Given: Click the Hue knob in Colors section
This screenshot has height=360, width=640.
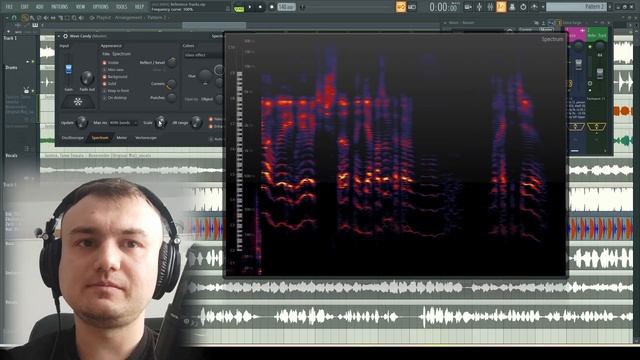Looking at the screenshot, I should [x=205, y=76].
